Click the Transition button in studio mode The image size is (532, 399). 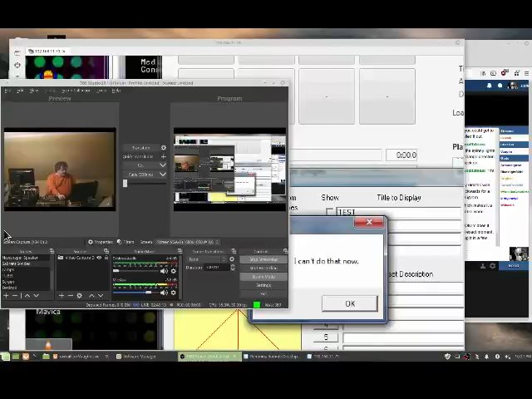pos(140,148)
